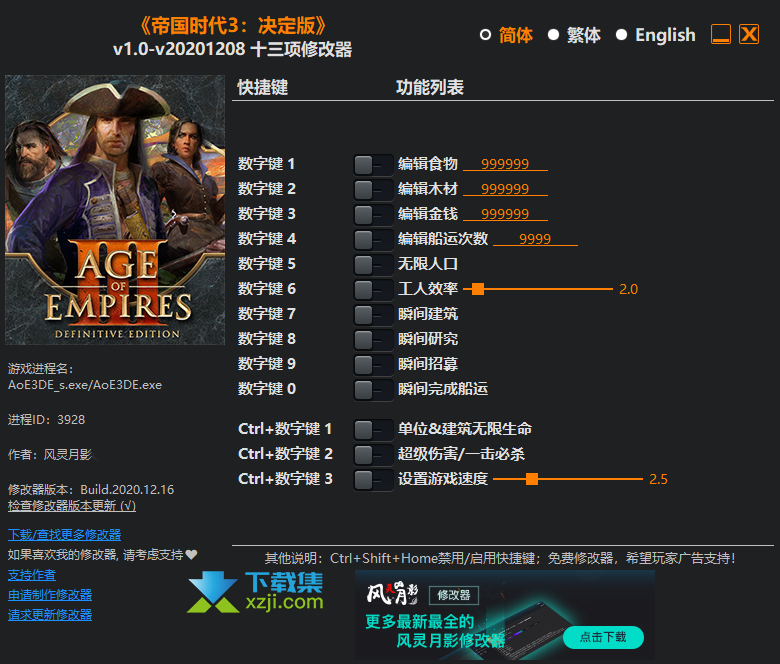Toggle 瞬间完成船运 switch
Image resolution: width=780 pixels, height=664 pixels.
point(373,389)
